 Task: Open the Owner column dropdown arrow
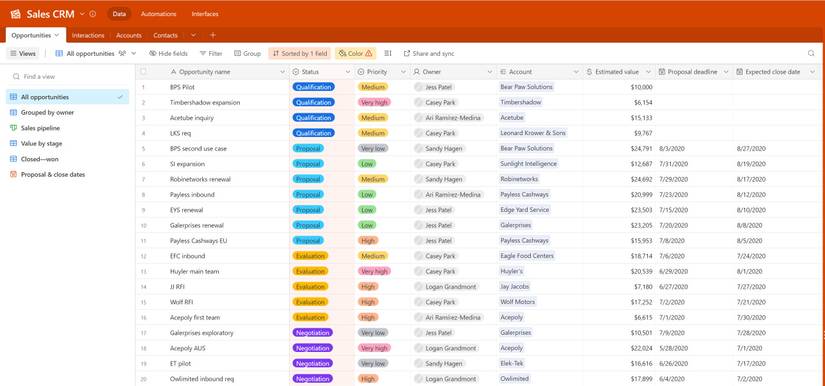tap(490, 72)
